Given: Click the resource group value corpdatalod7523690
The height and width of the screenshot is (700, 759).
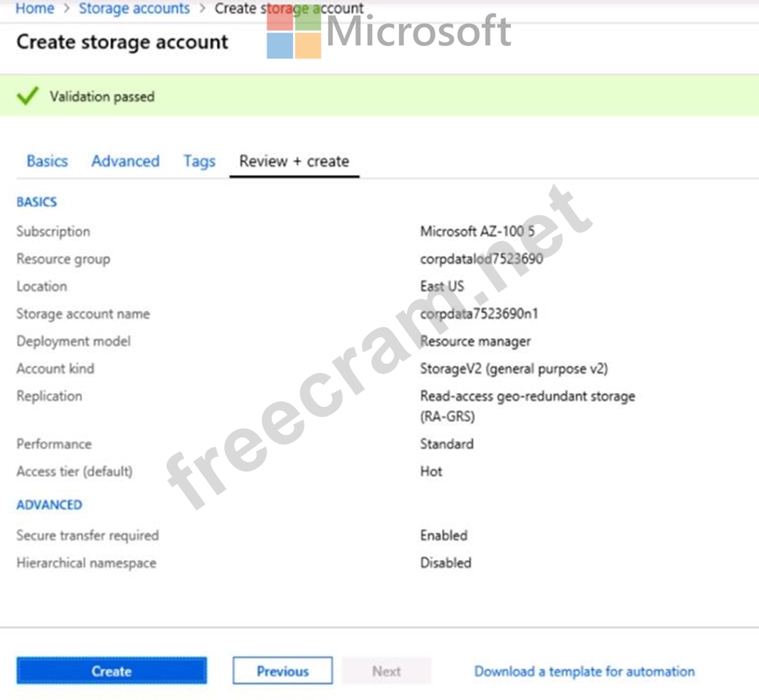Looking at the screenshot, I should coord(481,259).
